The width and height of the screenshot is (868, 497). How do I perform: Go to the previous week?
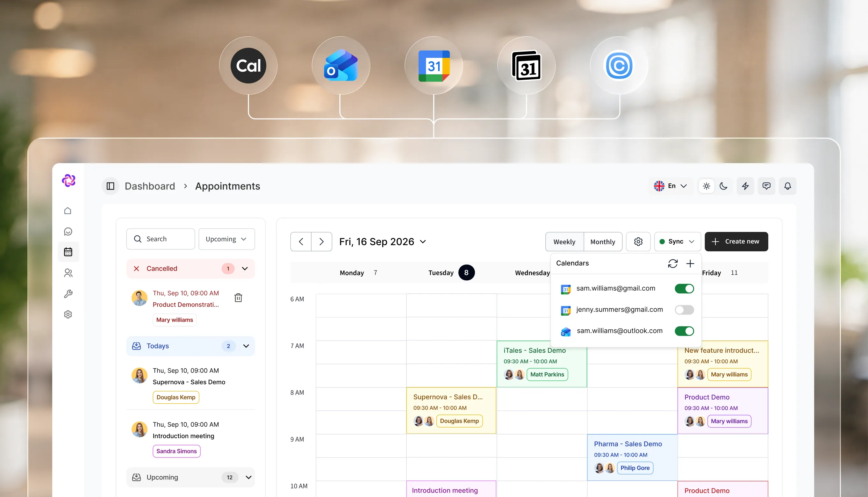[301, 242]
